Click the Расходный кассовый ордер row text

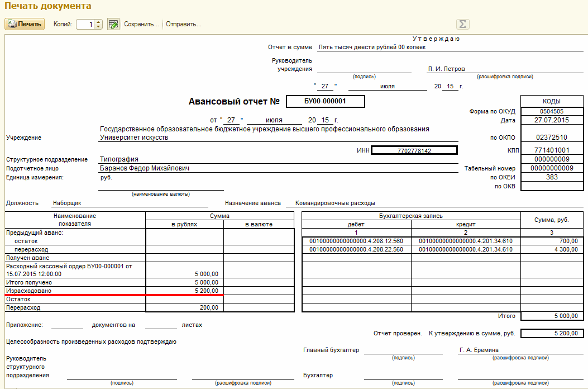tap(69, 270)
